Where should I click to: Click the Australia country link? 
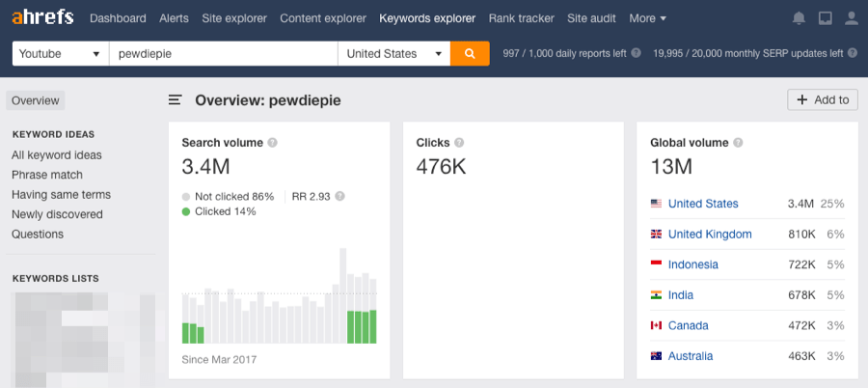click(691, 356)
